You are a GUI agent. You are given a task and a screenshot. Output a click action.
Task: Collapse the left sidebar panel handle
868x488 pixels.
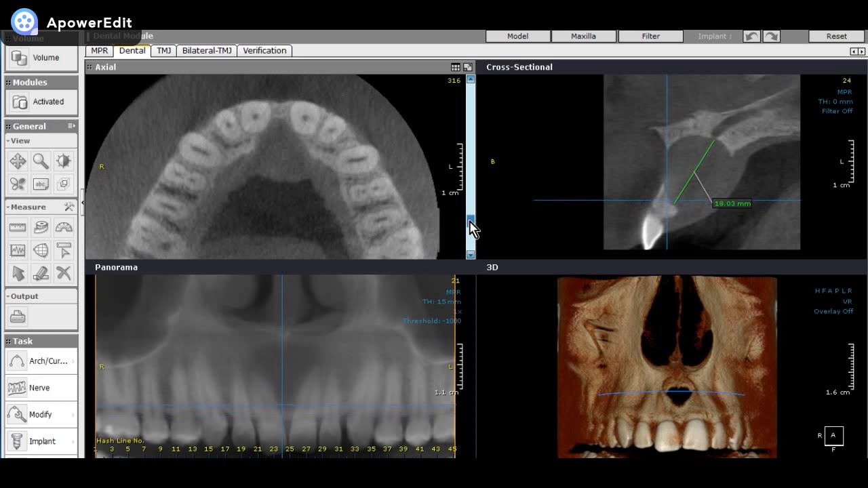point(82,202)
